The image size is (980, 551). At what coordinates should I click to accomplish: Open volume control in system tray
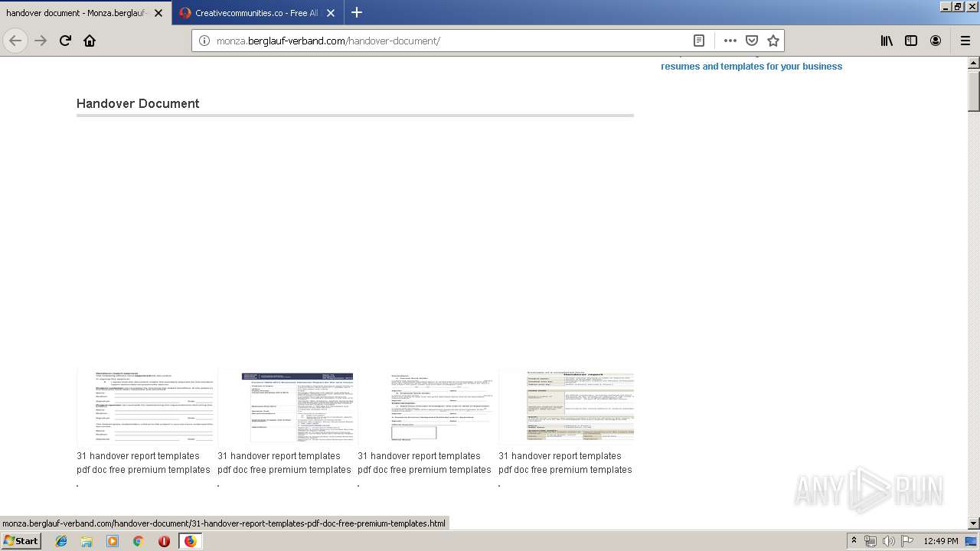tap(888, 541)
